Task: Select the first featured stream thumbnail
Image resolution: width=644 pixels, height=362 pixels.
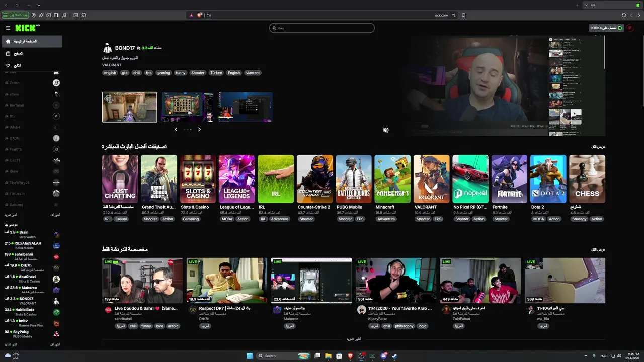Action: click(130, 107)
